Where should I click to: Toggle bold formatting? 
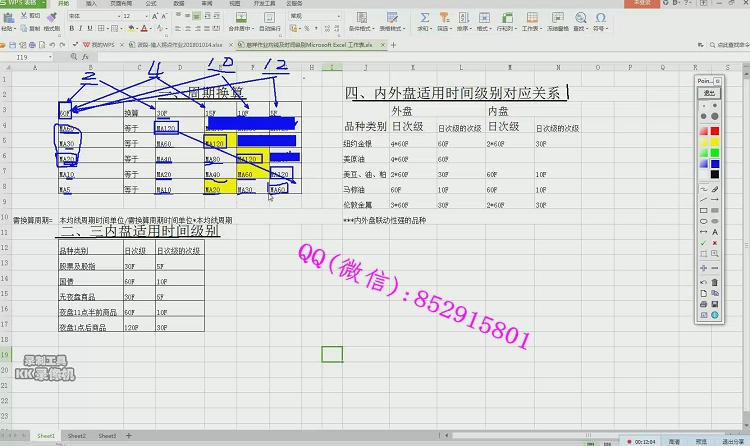point(71,29)
